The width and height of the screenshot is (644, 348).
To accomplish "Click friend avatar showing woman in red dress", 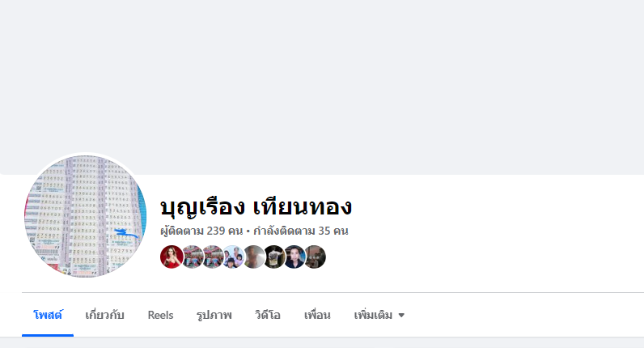I will (x=172, y=257).
